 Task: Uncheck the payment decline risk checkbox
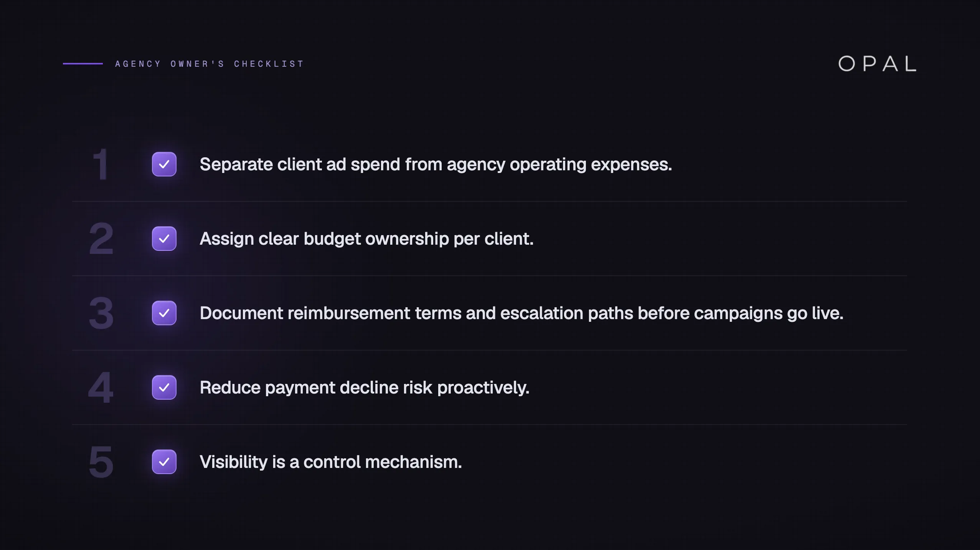point(164,387)
